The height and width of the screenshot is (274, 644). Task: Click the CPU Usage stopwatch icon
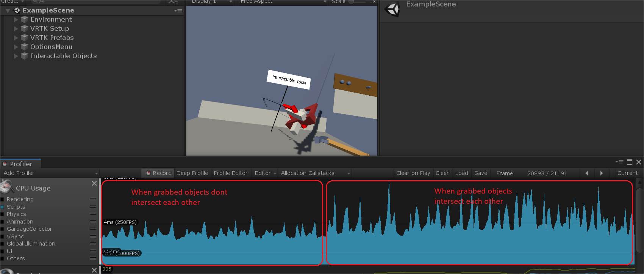click(7, 186)
